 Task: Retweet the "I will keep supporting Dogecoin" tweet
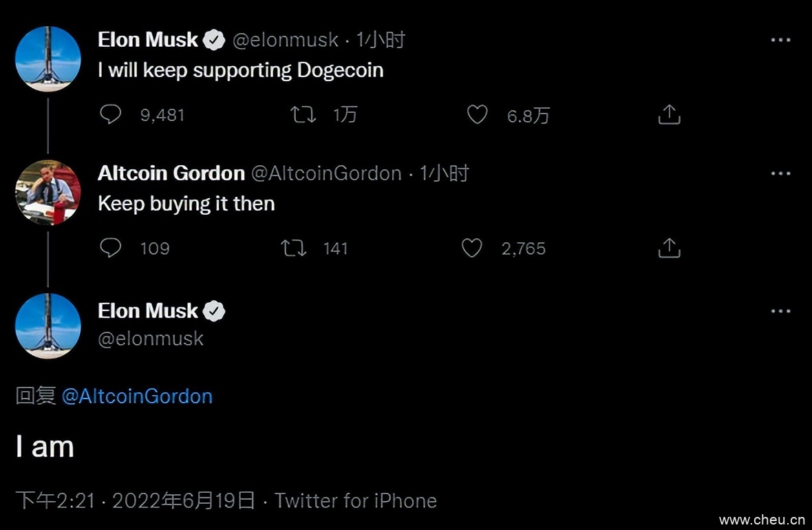(303, 114)
